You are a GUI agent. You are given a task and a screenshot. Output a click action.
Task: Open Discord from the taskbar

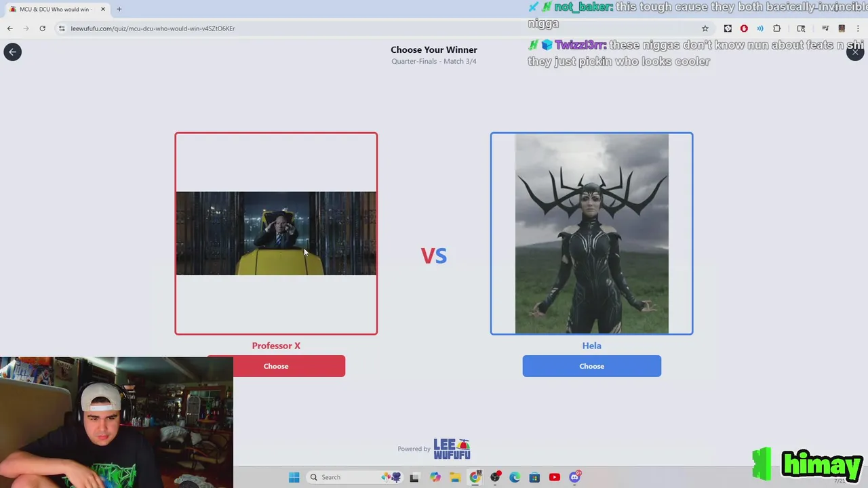575,477
